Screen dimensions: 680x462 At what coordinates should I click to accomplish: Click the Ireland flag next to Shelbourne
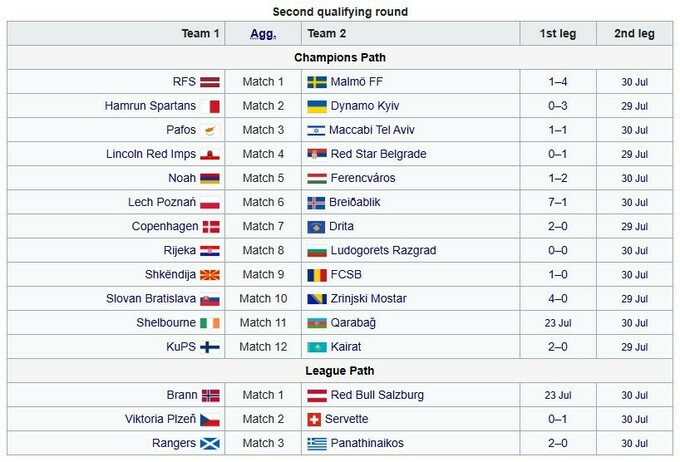coord(210,323)
